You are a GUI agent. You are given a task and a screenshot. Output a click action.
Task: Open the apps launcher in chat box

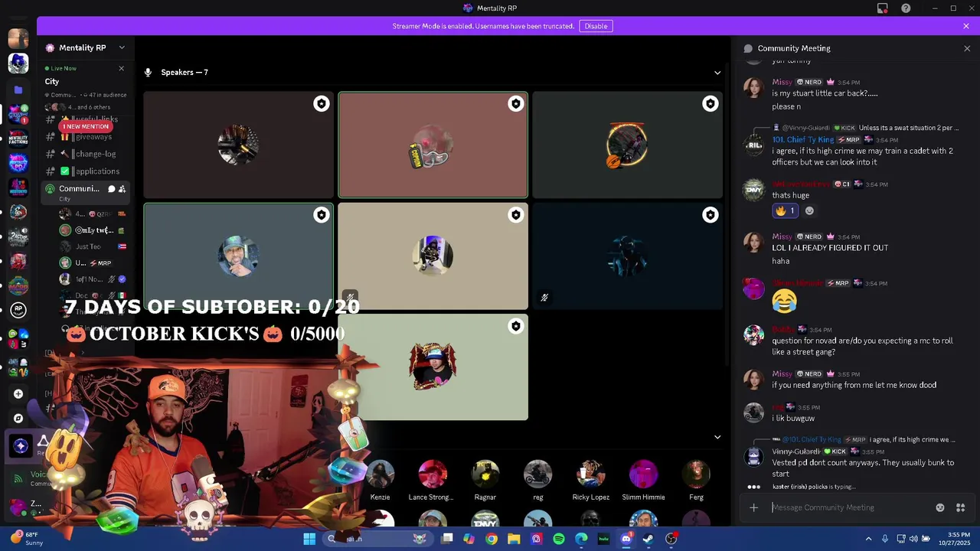(x=961, y=507)
